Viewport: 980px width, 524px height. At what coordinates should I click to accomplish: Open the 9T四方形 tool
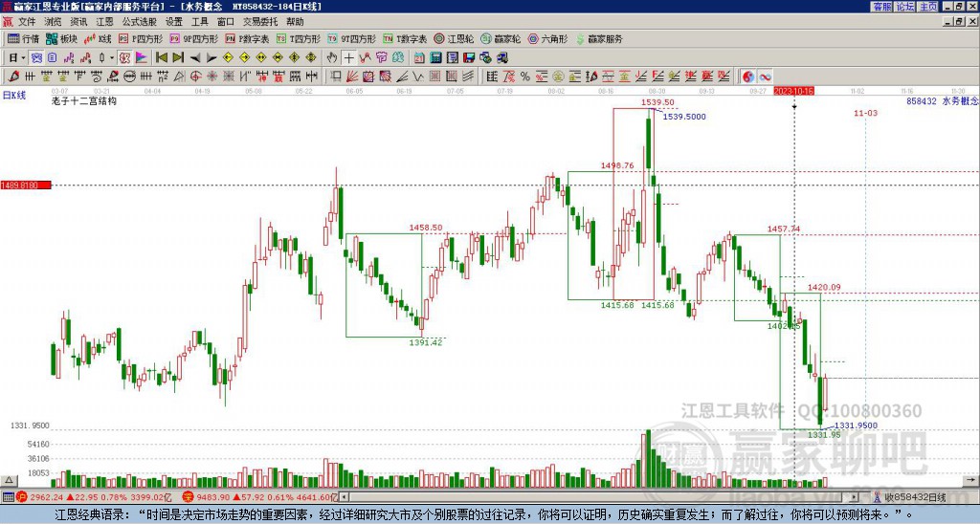pyautogui.click(x=352, y=38)
